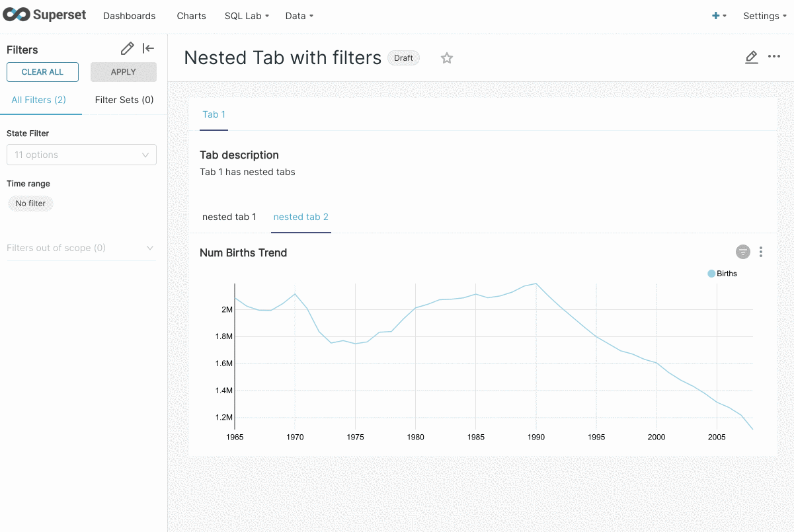This screenshot has height=532, width=794.
Task: Click the edit dashboard pencil icon
Action: (x=751, y=57)
